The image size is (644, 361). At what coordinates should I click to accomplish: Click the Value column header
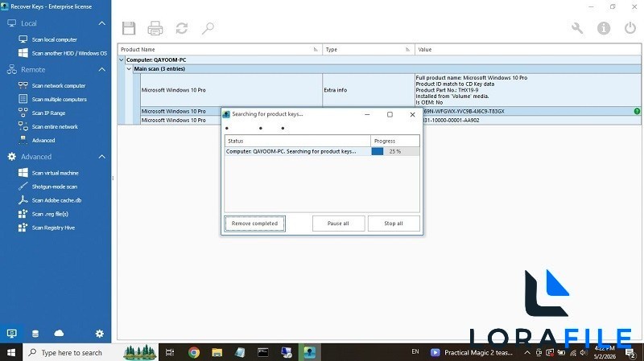tap(528, 49)
